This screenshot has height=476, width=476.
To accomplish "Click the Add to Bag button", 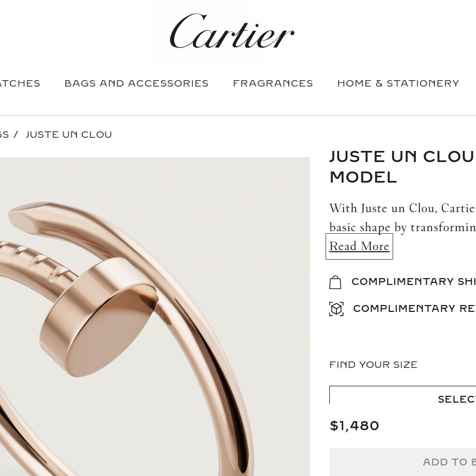I will point(403,462).
